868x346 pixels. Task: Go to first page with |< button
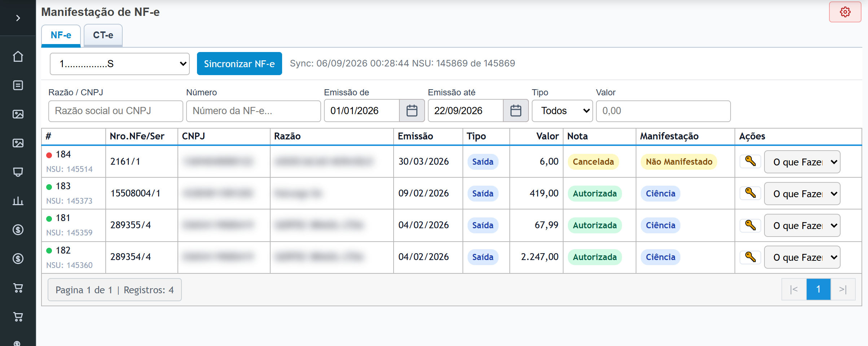[x=794, y=289]
